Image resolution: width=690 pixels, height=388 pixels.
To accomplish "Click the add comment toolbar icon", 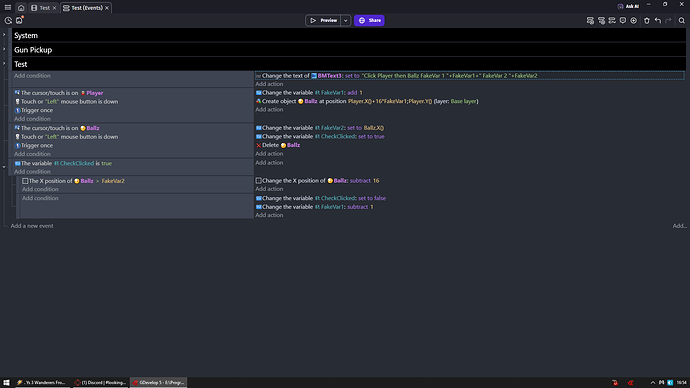I will click(x=623, y=20).
